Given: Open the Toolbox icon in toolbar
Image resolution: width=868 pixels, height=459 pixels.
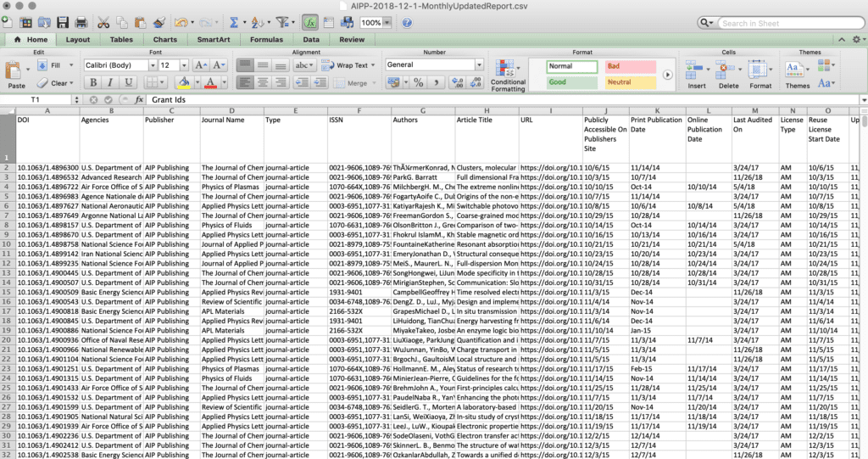Looking at the screenshot, I should (329, 23).
